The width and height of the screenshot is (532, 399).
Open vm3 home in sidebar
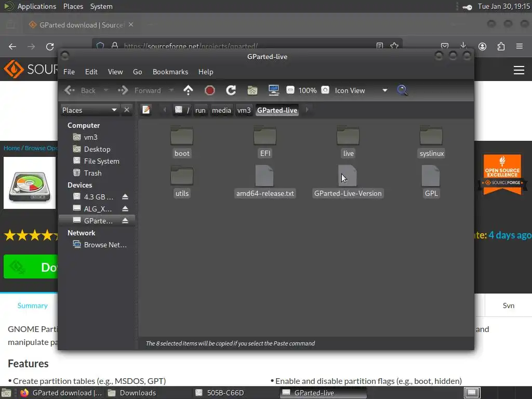[x=90, y=137]
